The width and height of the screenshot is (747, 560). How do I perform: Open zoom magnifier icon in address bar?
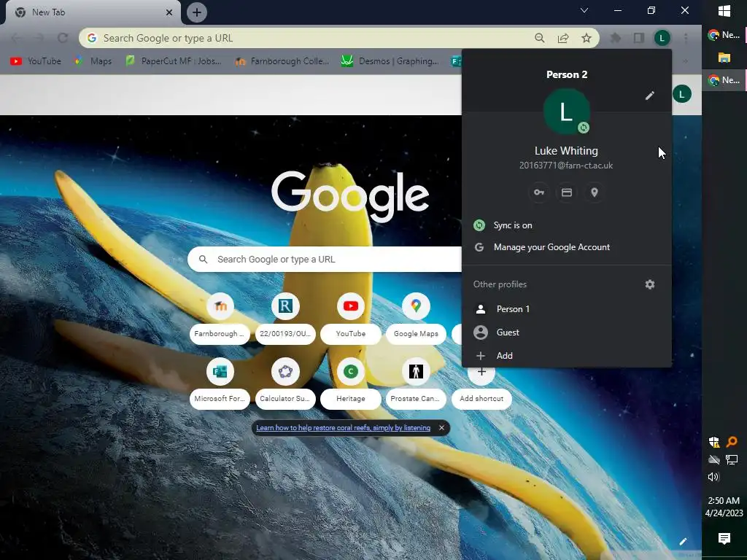tap(540, 38)
